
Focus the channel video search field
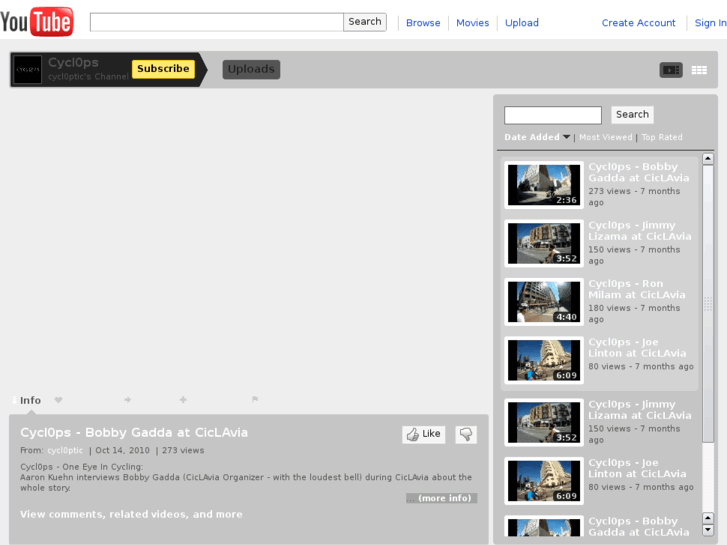(x=553, y=115)
